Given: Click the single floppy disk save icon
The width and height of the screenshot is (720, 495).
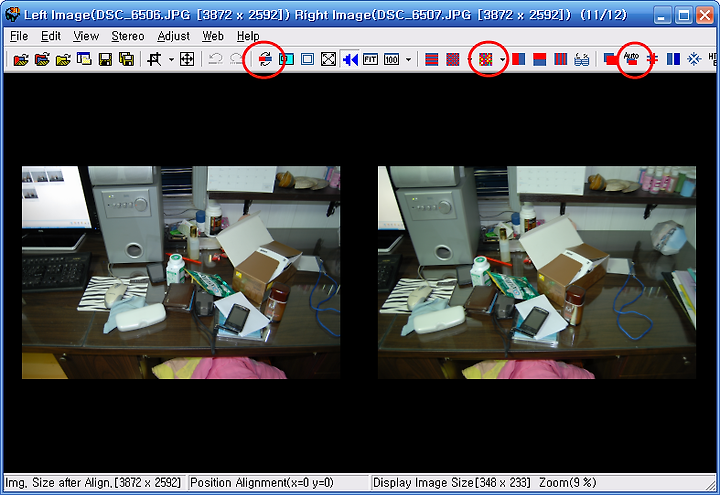Looking at the screenshot, I should pyautogui.click(x=105, y=59).
